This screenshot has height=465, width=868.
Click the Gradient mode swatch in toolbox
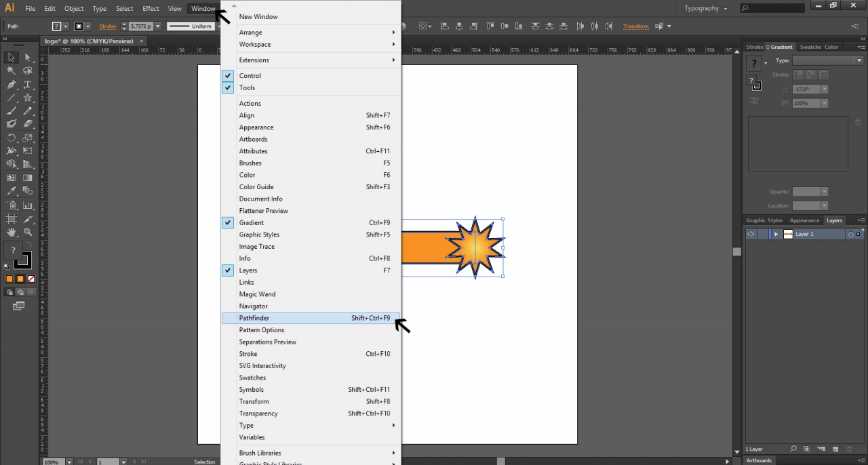(20, 279)
